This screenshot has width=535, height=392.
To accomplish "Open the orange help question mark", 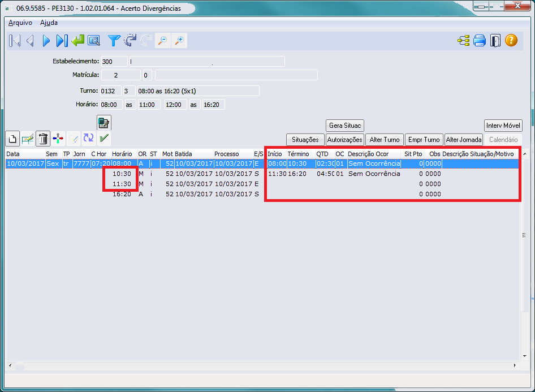I will pyautogui.click(x=511, y=41).
